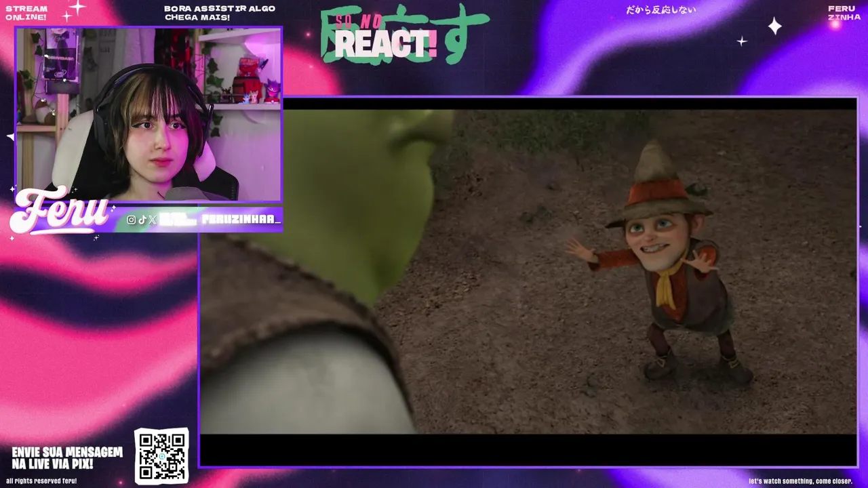Click the 'STREAM ONLINE!' text
868x488 pixels.
coord(26,13)
